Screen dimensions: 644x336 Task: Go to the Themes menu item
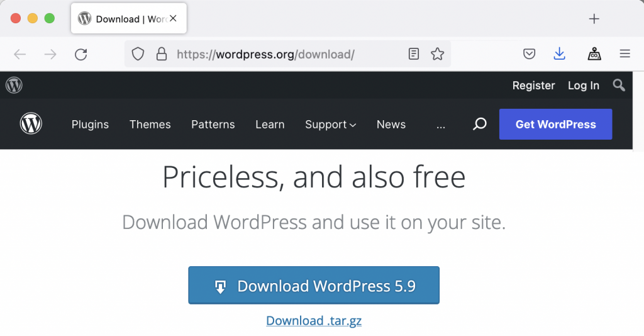[x=150, y=125]
